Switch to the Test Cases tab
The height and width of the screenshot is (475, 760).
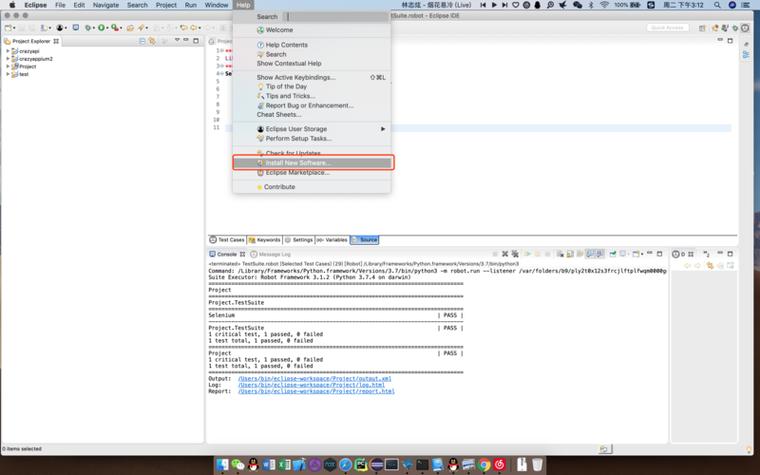[x=228, y=240]
